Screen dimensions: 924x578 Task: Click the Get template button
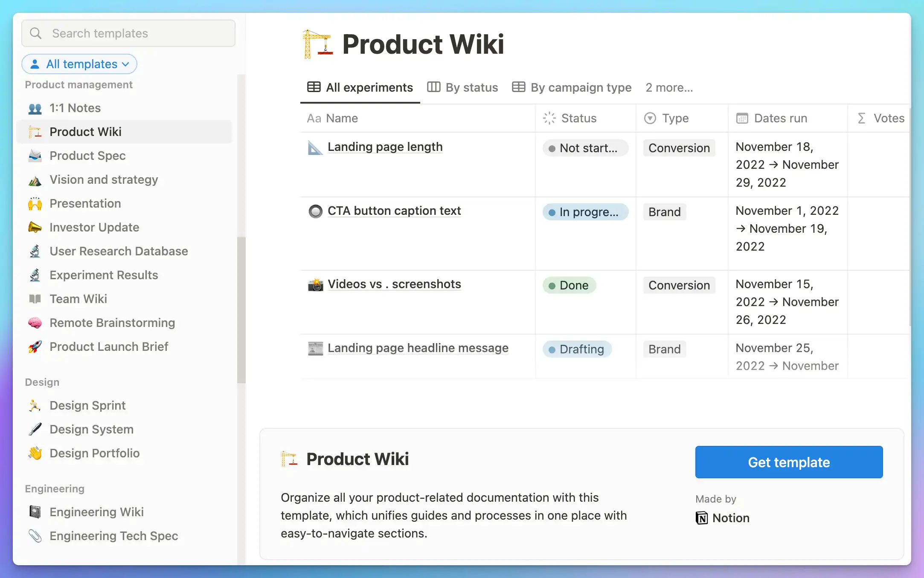tap(789, 462)
